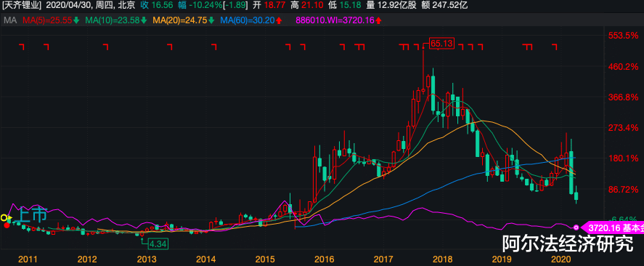
Task: Select the MA(10)=23.58 legend entry
Action: 113,20
